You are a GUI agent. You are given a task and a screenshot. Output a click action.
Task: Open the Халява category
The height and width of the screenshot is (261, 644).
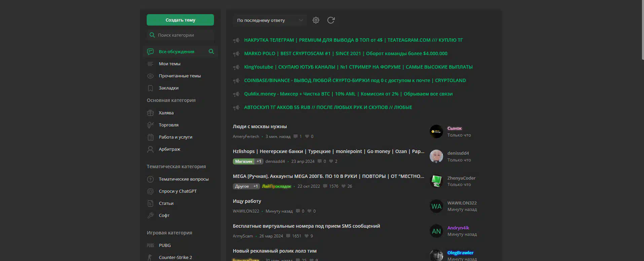click(166, 113)
